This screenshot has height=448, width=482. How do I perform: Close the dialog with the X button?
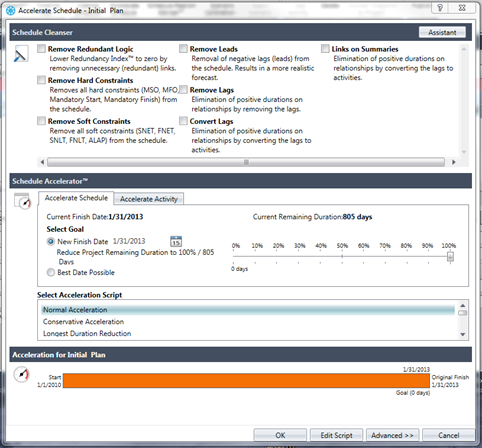(x=462, y=8)
